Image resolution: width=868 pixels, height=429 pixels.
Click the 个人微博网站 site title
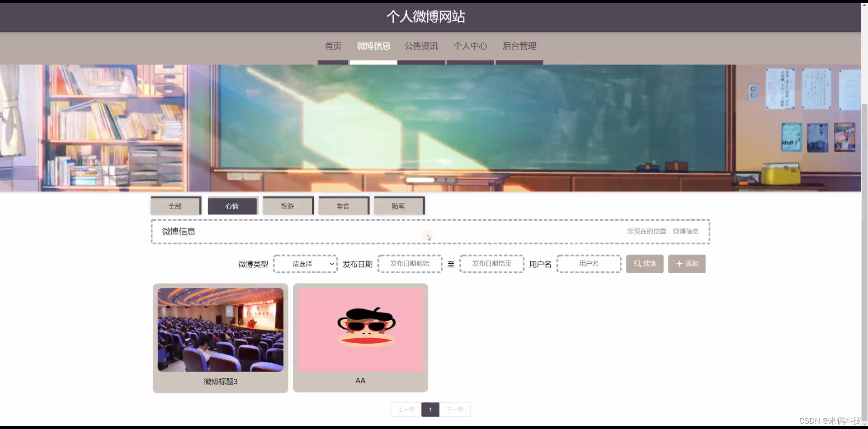coord(426,17)
